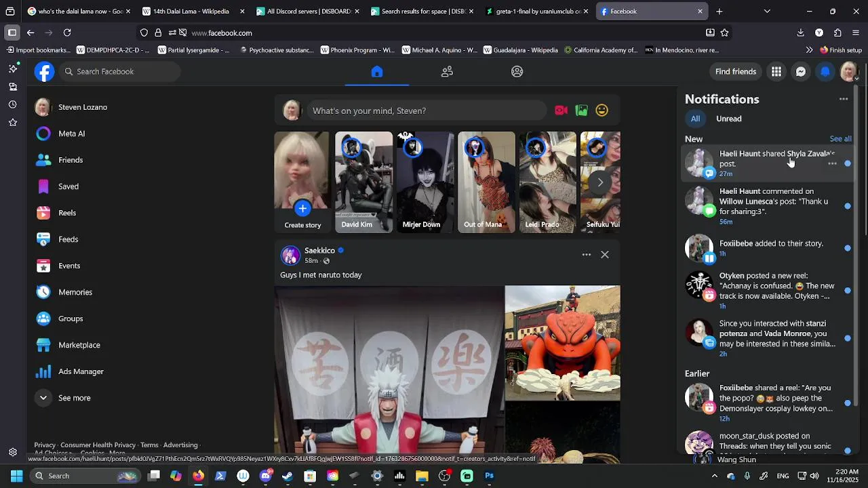Image resolution: width=868 pixels, height=488 pixels.
Task: Open a new browser tab
Action: (x=719, y=12)
